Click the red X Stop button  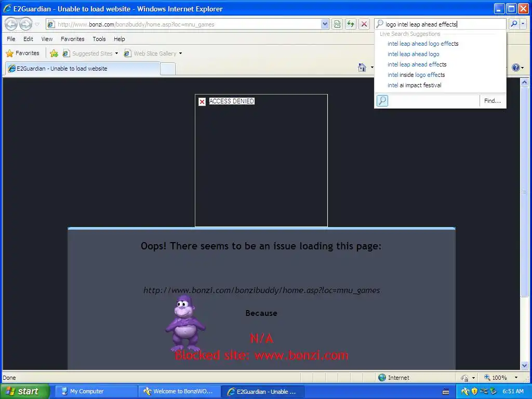pyautogui.click(x=364, y=24)
